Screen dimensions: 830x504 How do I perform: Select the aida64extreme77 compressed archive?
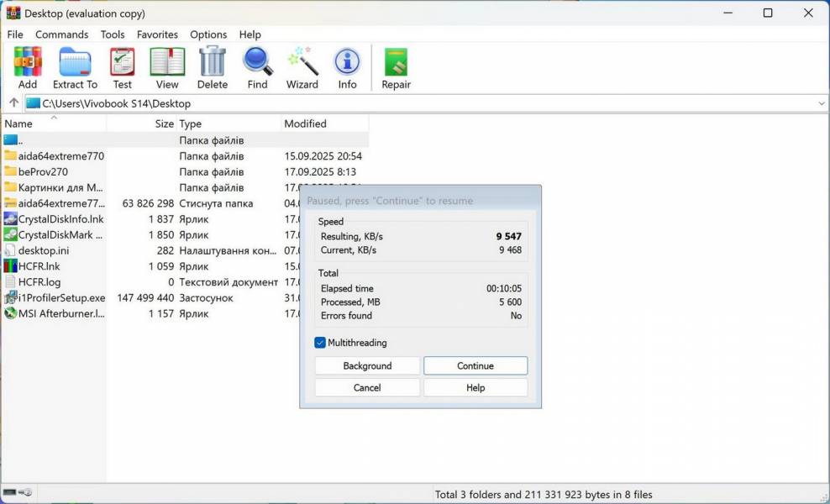(x=59, y=202)
